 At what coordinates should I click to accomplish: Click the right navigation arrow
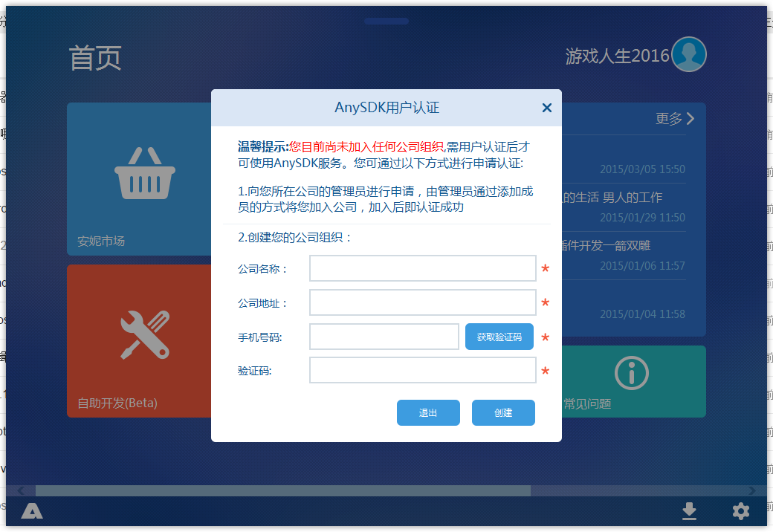tap(753, 490)
